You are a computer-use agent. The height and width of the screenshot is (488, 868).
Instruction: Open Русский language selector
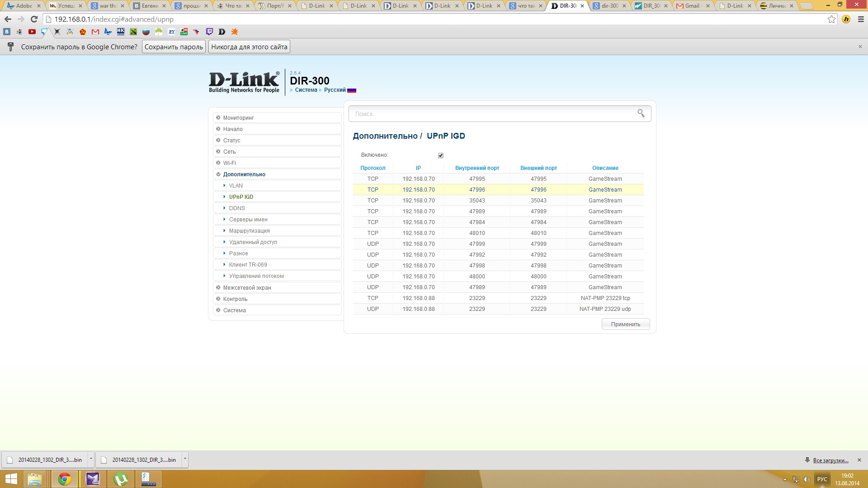335,90
